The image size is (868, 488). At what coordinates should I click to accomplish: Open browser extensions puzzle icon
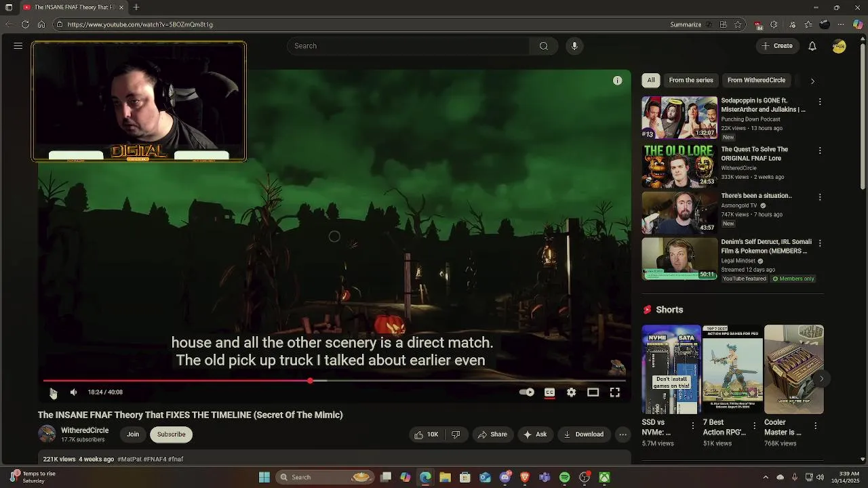tap(774, 24)
